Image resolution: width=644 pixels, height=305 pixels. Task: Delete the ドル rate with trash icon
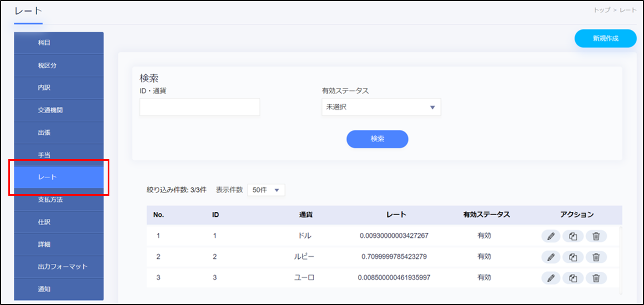tap(596, 236)
